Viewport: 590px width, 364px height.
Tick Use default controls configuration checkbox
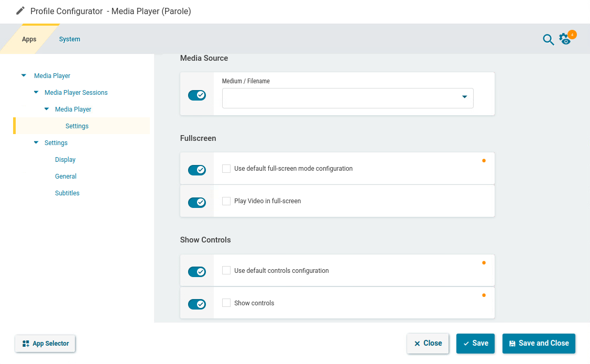226,271
